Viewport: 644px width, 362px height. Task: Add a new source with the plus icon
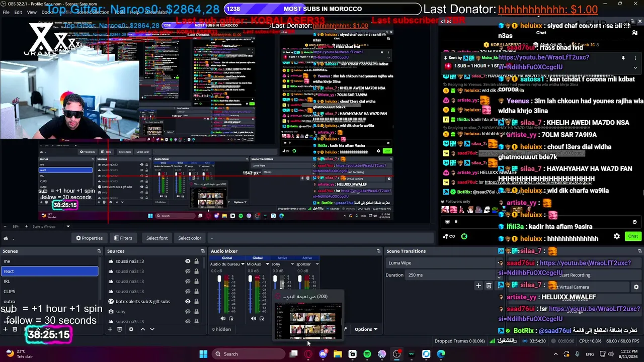pos(110,329)
